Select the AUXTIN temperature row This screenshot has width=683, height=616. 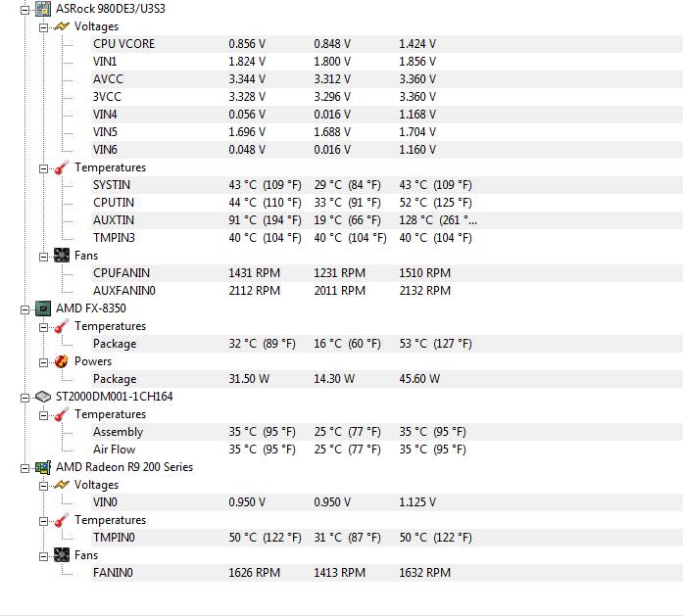pos(387,220)
